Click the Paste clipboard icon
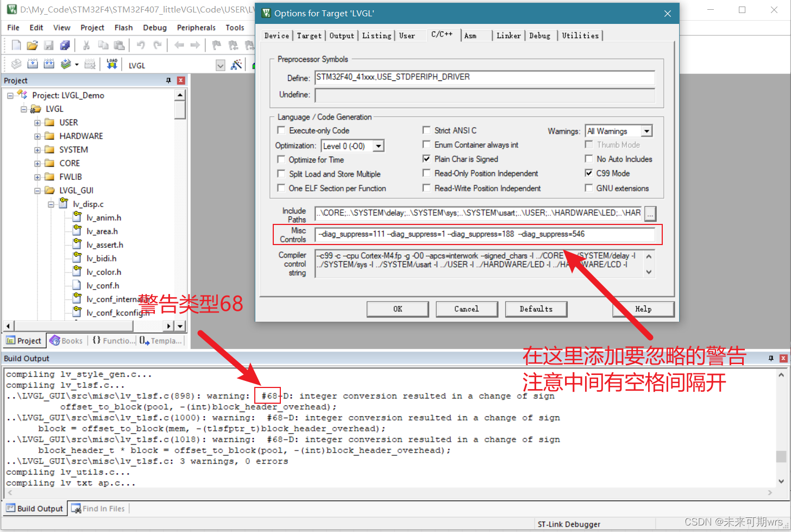 pos(119,45)
